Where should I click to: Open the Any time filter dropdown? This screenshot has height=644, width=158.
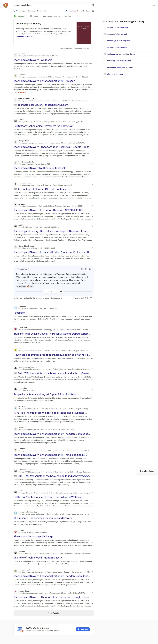point(69,16)
